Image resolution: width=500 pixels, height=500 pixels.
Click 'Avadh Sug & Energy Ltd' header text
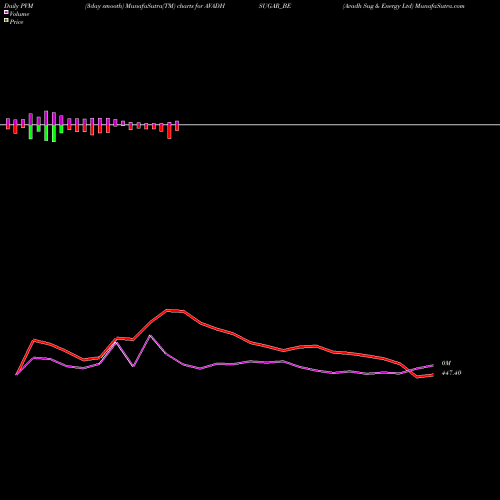tap(378, 6)
